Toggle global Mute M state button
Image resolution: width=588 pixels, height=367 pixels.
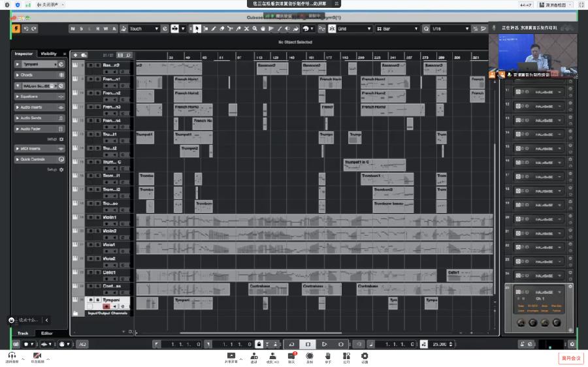pyautogui.click(x=73, y=29)
